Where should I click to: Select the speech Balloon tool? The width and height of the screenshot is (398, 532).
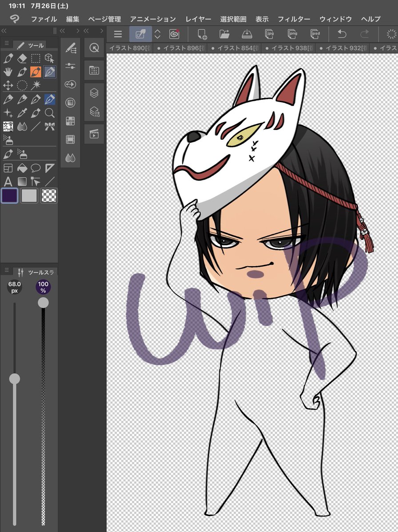(36, 168)
